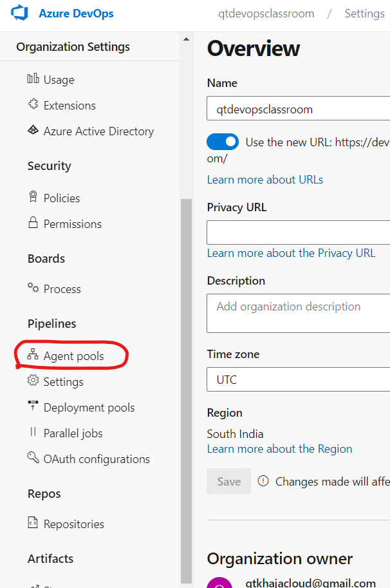Open the Time zone UTC dropdown

coord(298,379)
